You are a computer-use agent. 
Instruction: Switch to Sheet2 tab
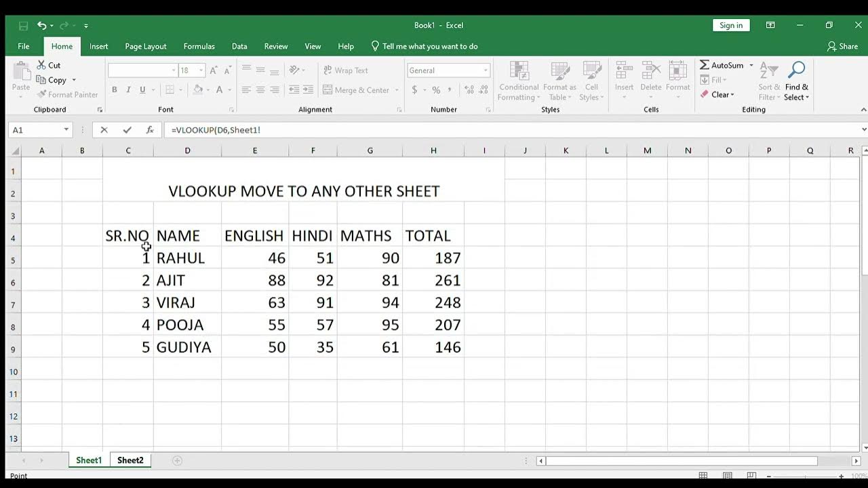click(130, 460)
